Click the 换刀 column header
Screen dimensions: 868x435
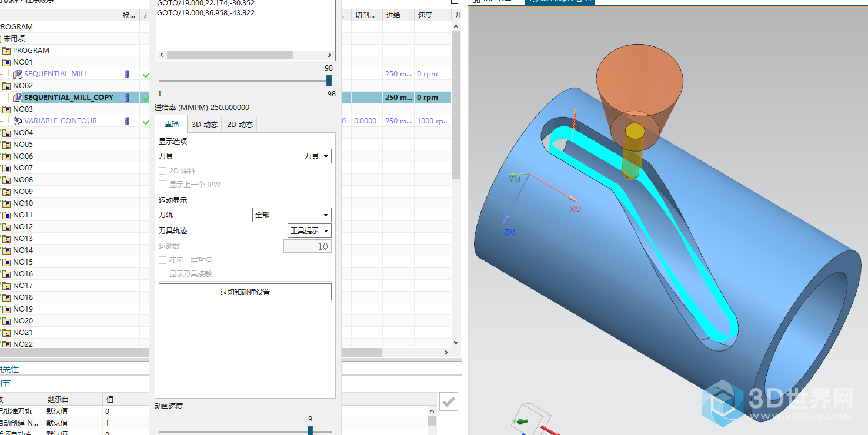coord(129,15)
